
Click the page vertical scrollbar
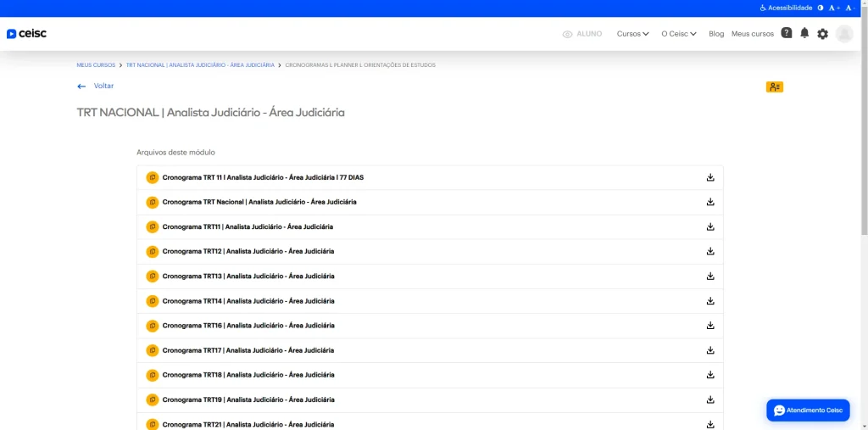click(864, 122)
